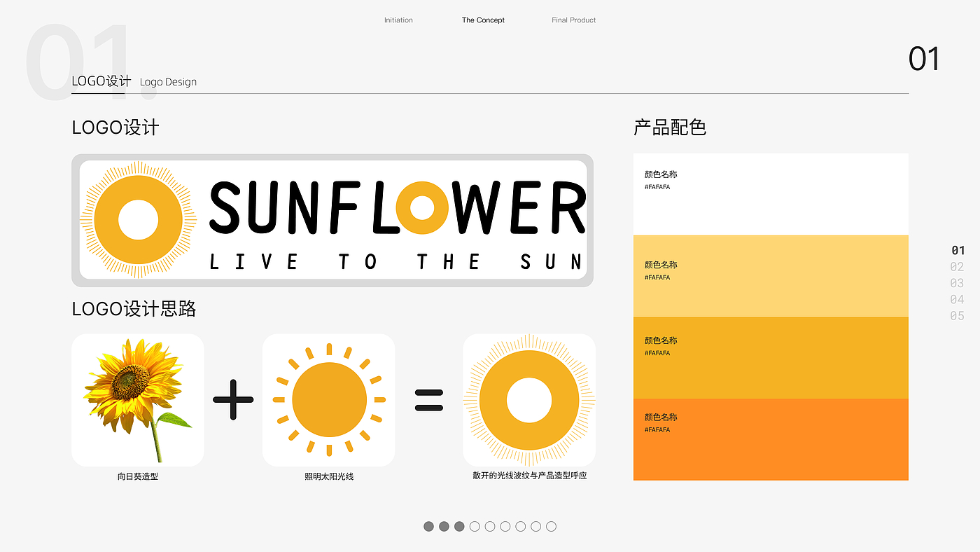Click the large 01 page number
Image resolution: width=980 pixels, height=552 pixels.
point(924,59)
